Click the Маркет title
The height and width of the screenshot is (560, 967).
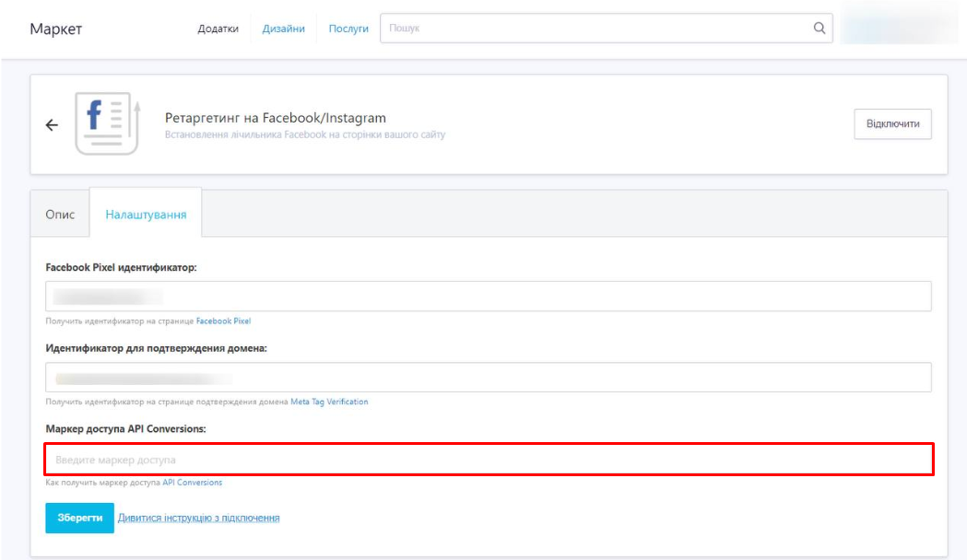56,29
